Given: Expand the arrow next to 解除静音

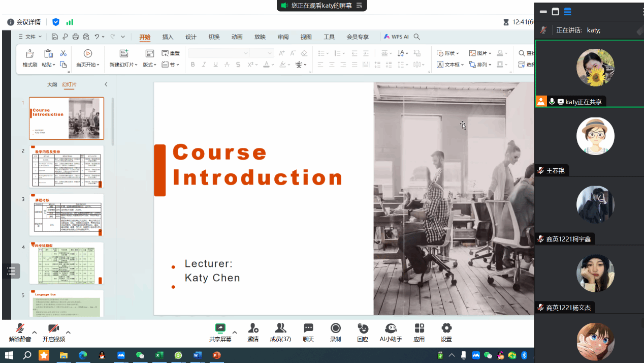Looking at the screenshot, I should (35, 332).
